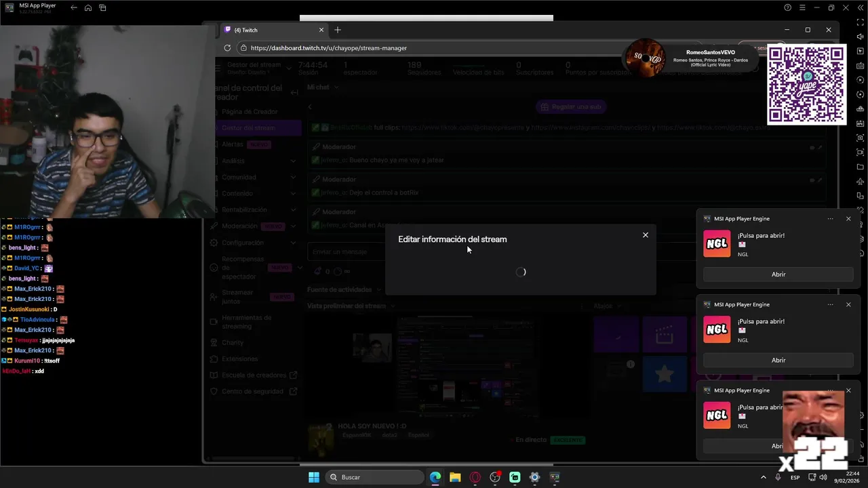Select Gestor del stream in sidebar
This screenshot has height=488, width=868.
point(258,128)
